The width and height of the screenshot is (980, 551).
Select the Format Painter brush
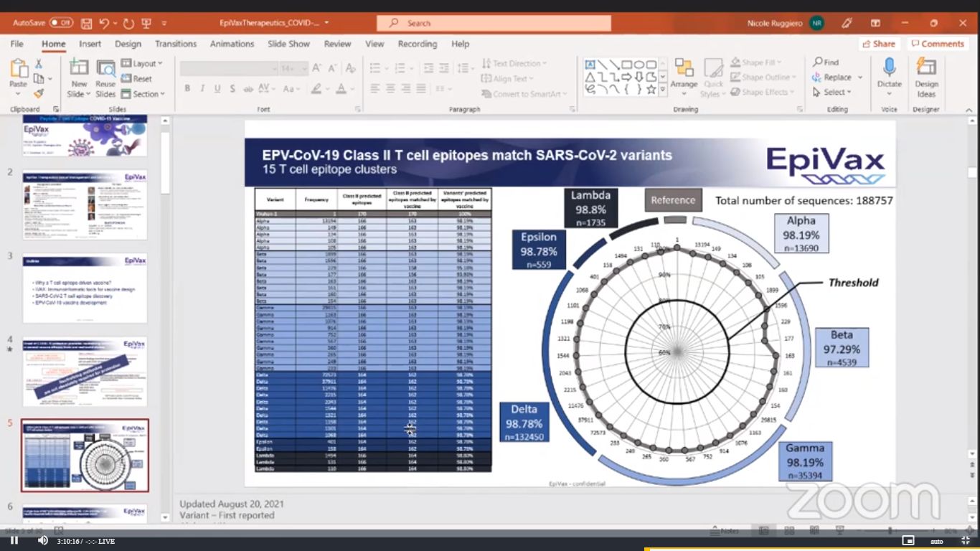39,93
